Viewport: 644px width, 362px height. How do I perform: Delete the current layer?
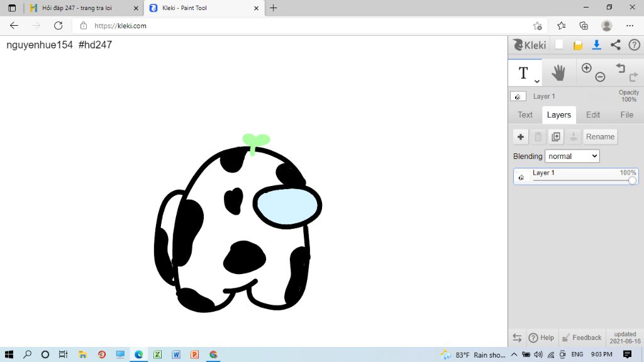coord(538,136)
